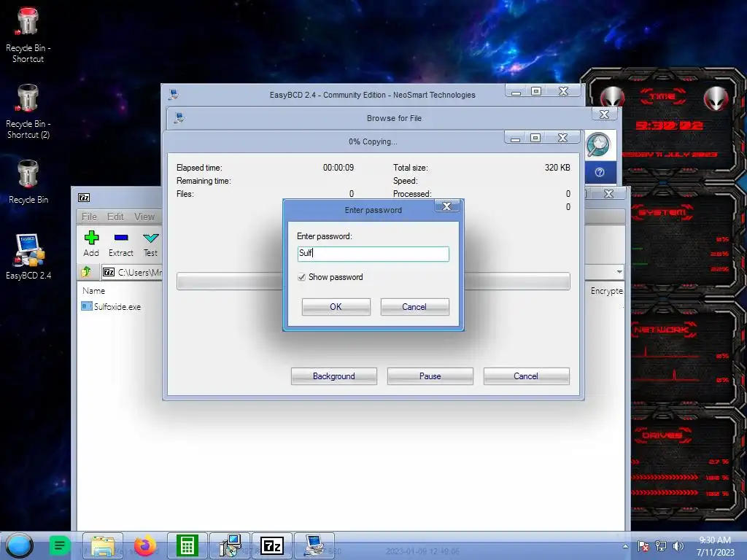
Task: Close the Enter password dialog
Action: tap(446, 206)
